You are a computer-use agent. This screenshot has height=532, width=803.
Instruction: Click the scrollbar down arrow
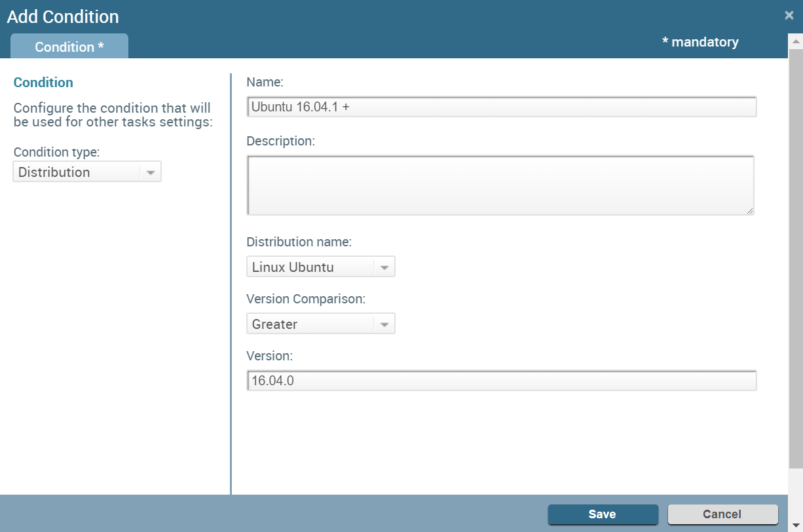point(795,525)
